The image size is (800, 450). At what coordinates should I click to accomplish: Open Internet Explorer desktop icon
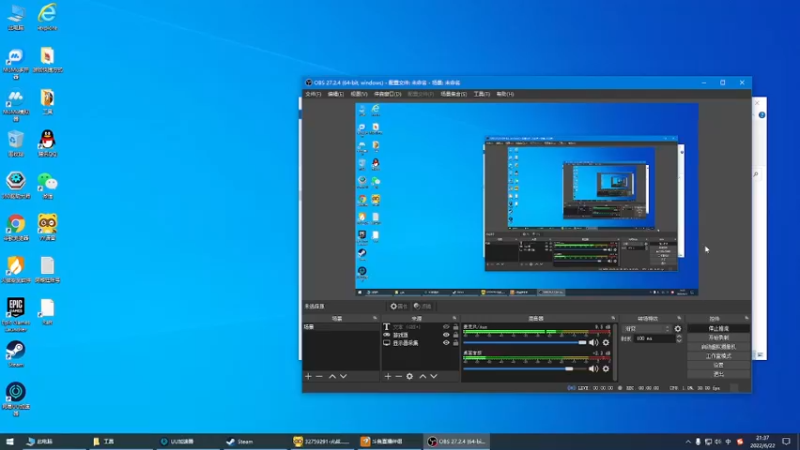click(47, 17)
